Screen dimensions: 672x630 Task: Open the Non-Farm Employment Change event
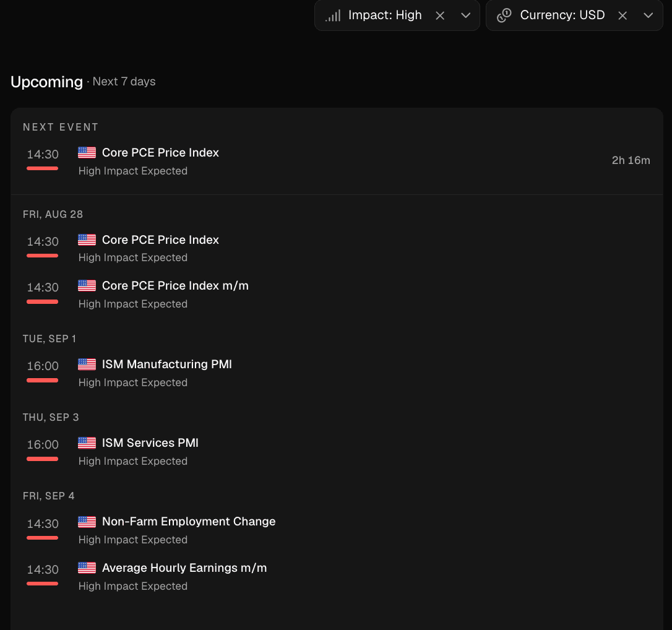click(189, 522)
